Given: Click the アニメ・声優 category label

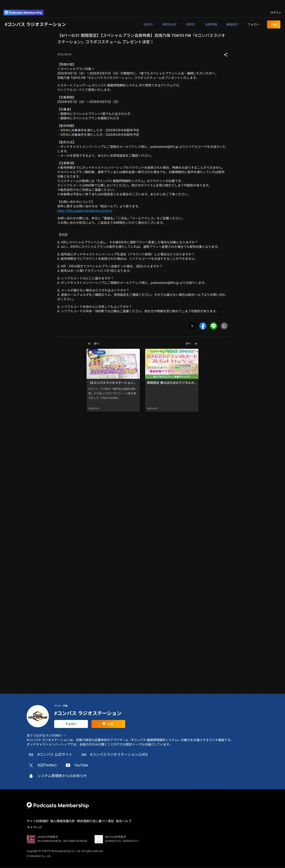Looking at the screenshot, I should [61, 706].
